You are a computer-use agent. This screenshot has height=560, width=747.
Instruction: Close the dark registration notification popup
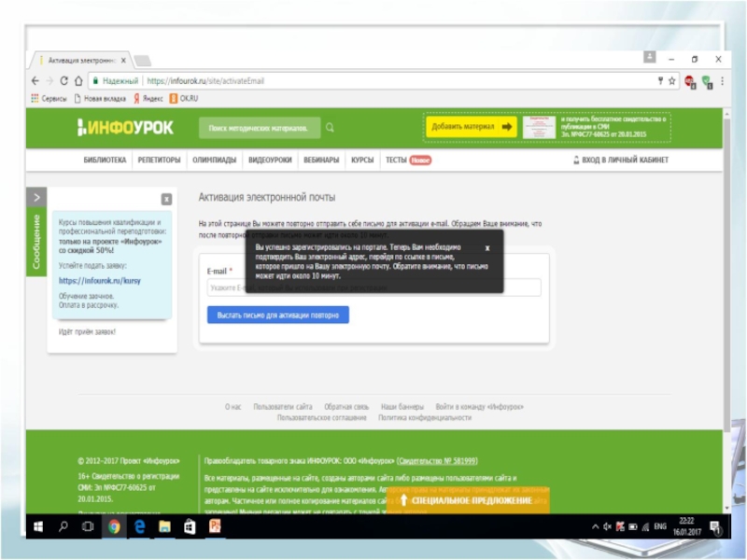487,247
